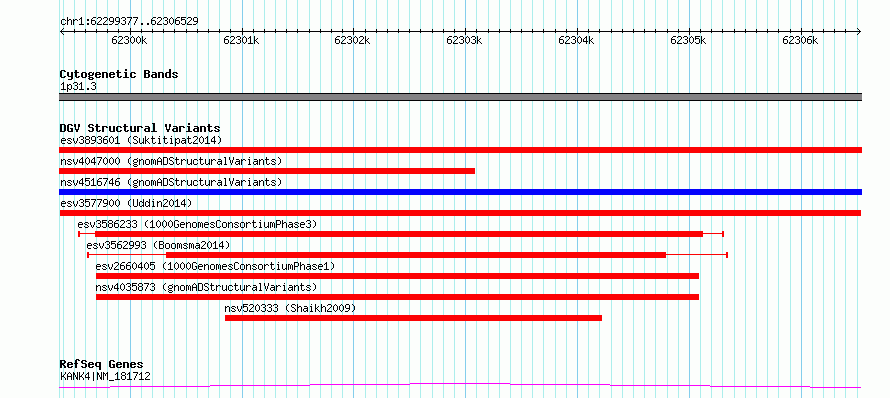Click the 62301k ruler position

[x=241, y=40]
